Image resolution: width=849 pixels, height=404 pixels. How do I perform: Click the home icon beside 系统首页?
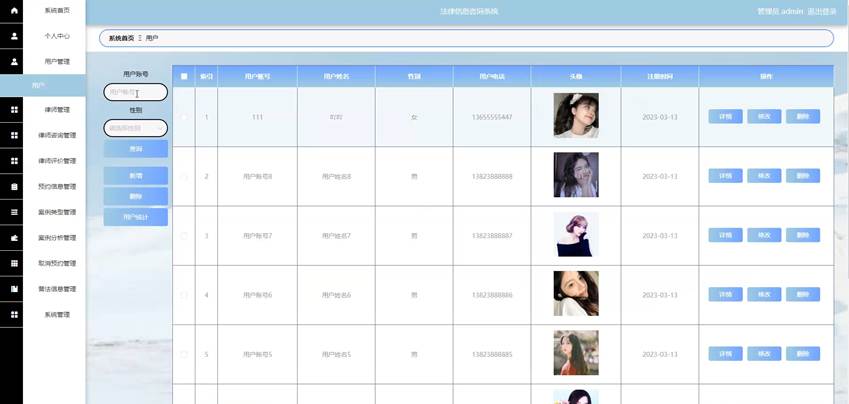pos(14,10)
